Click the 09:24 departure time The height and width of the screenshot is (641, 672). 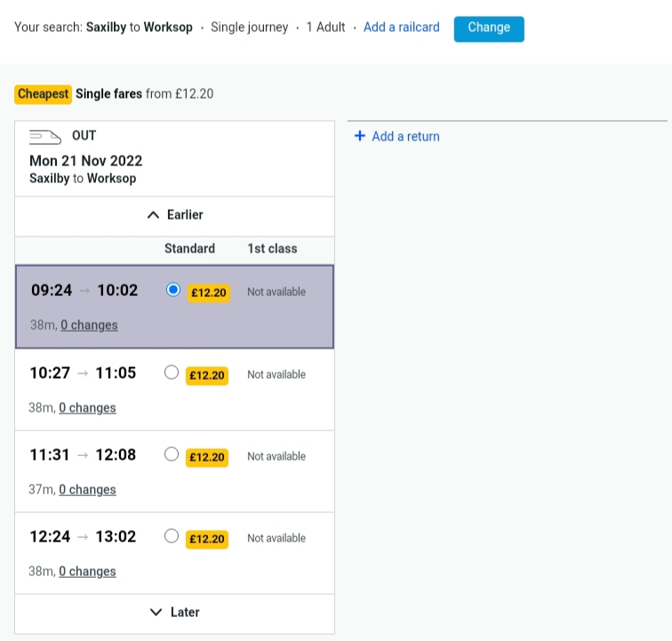click(52, 290)
